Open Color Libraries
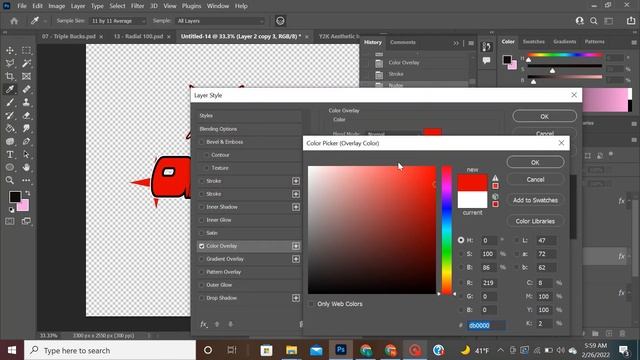The width and height of the screenshot is (640, 360). [x=535, y=221]
